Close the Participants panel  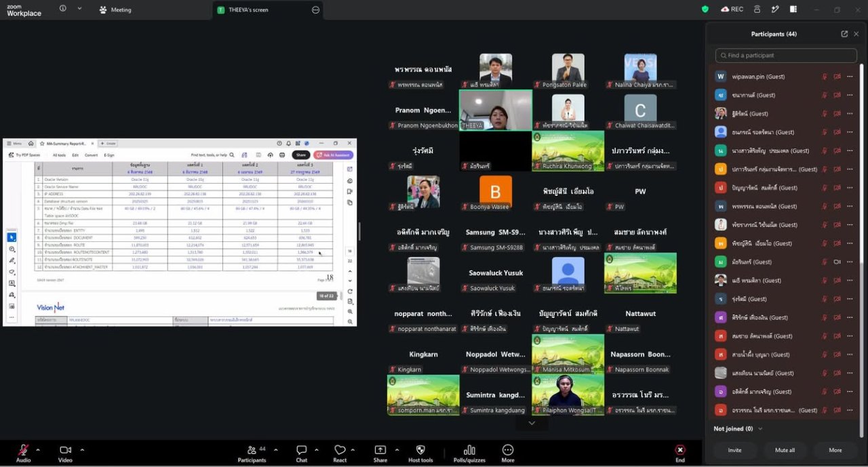pos(856,34)
